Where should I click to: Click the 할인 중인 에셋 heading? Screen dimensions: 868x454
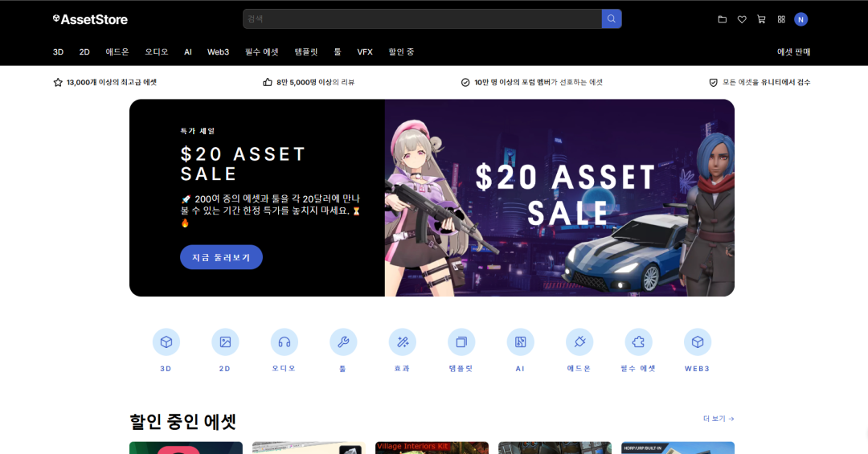coord(183,421)
